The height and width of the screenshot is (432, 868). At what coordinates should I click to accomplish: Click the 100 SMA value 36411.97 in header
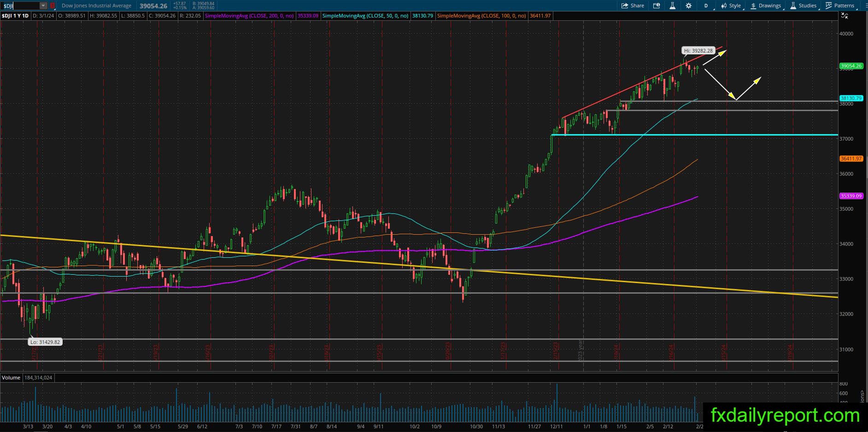coord(540,16)
